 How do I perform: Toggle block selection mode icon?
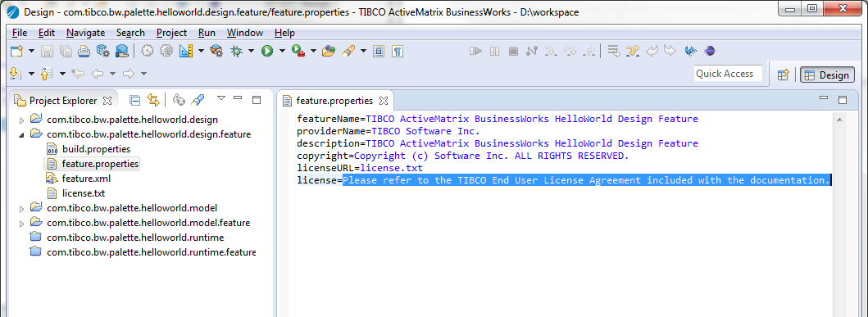(x=379, y=52)
